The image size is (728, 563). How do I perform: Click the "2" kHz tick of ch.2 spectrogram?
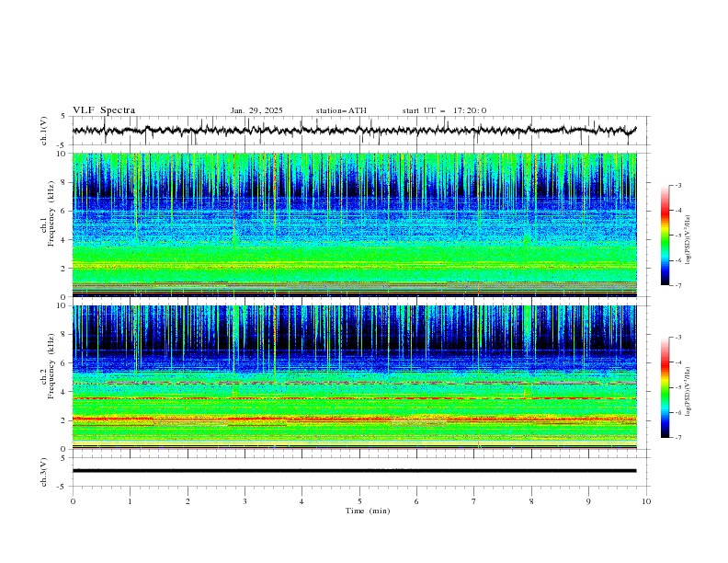click(64, 420)
